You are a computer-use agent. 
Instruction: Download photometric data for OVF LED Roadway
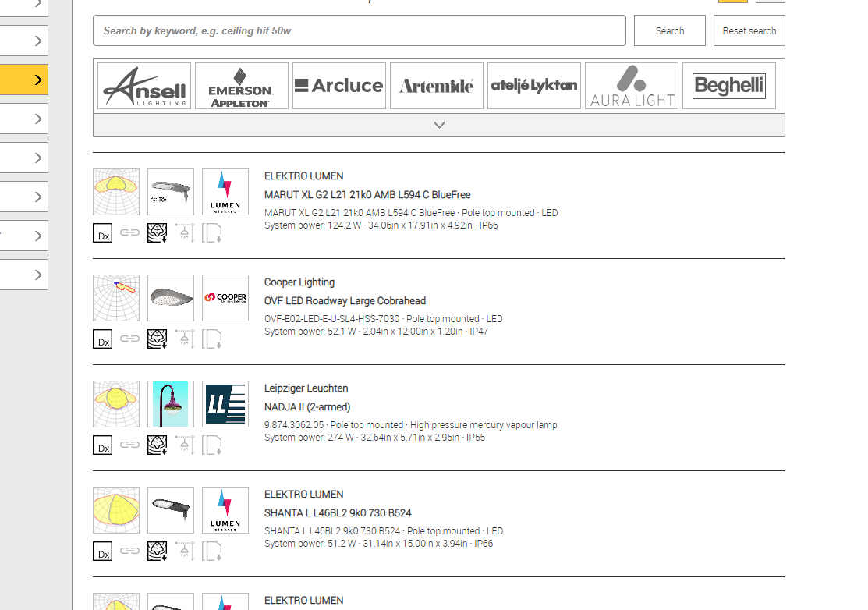pyautogui.click(x=158, y=339)
